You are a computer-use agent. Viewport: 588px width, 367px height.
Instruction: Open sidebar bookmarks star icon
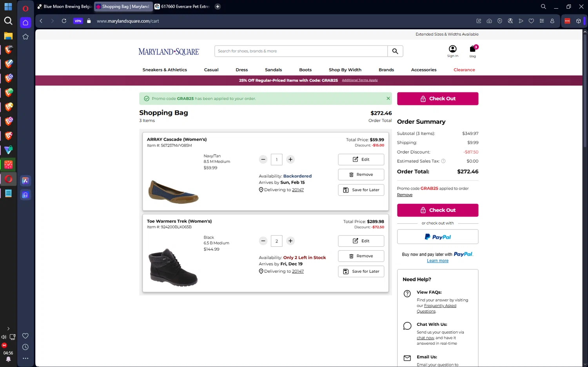(25, 37)
